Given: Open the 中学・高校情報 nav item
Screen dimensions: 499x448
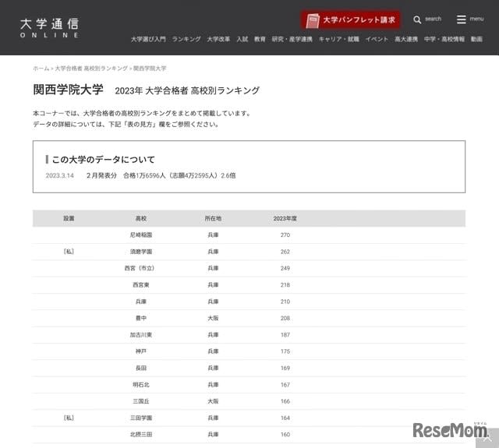Looking at the screenshot, I should (444, 39).
